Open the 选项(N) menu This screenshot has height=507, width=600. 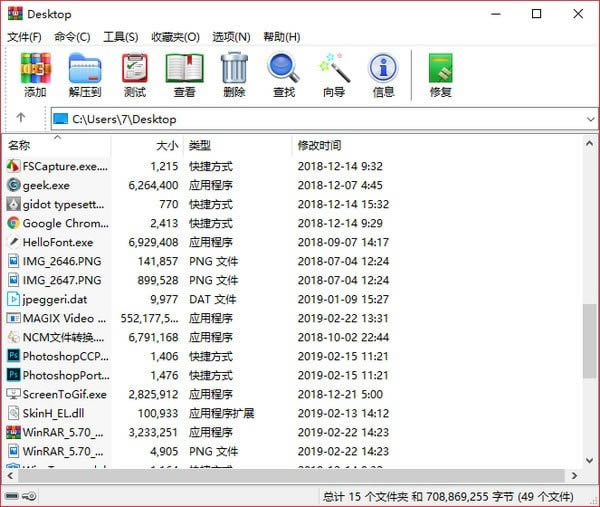(x=231, y=37)
